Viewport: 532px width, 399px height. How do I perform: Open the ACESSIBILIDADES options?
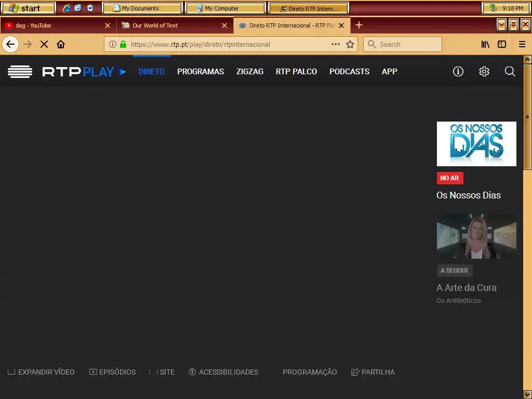[223, 372]
